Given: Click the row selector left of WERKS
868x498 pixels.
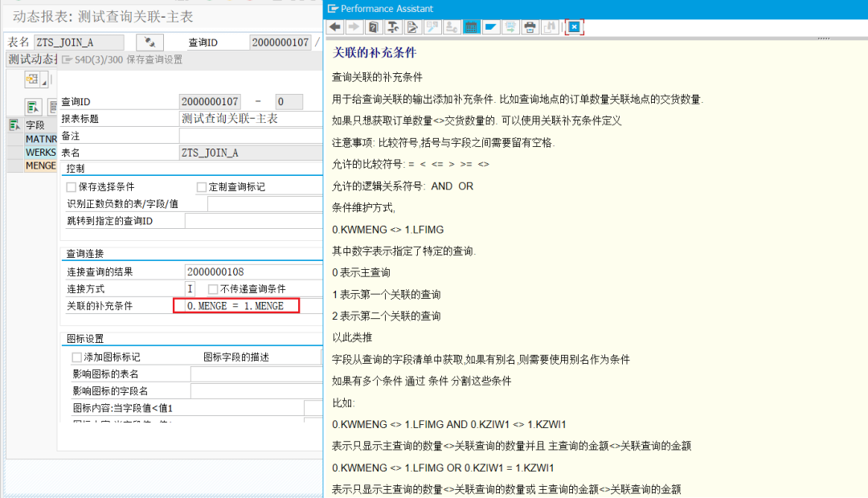Looking at the screenshot, I should coord(15,152).
